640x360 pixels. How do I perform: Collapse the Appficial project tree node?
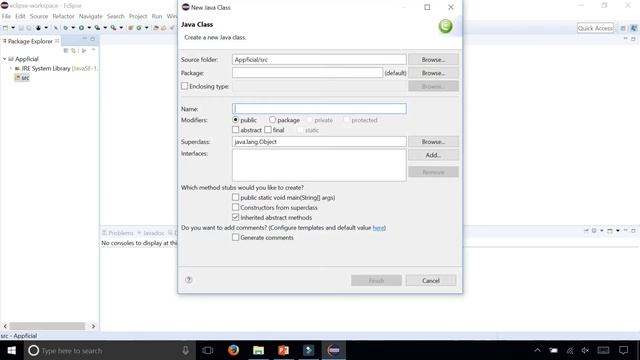pos(4,59)
